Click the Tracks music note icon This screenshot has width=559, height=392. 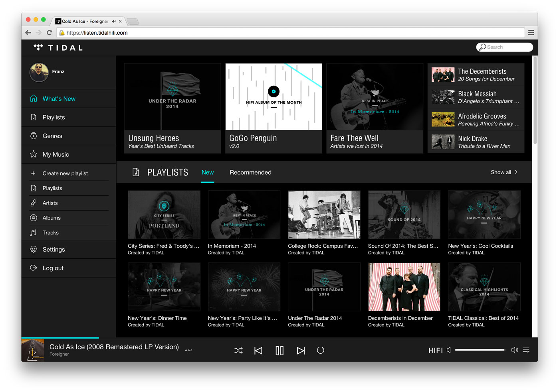pyautogui.click(x=34, y=232)
